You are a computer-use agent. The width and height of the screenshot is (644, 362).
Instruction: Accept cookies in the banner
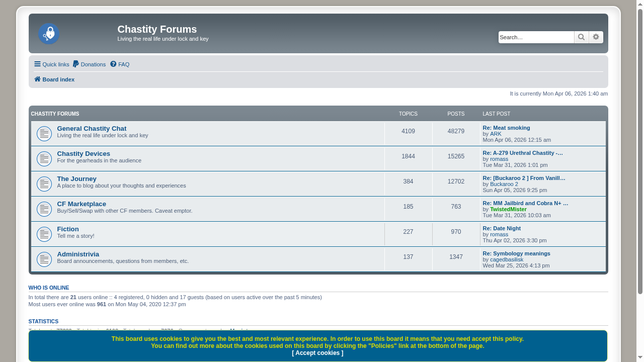tap(317, 353)
